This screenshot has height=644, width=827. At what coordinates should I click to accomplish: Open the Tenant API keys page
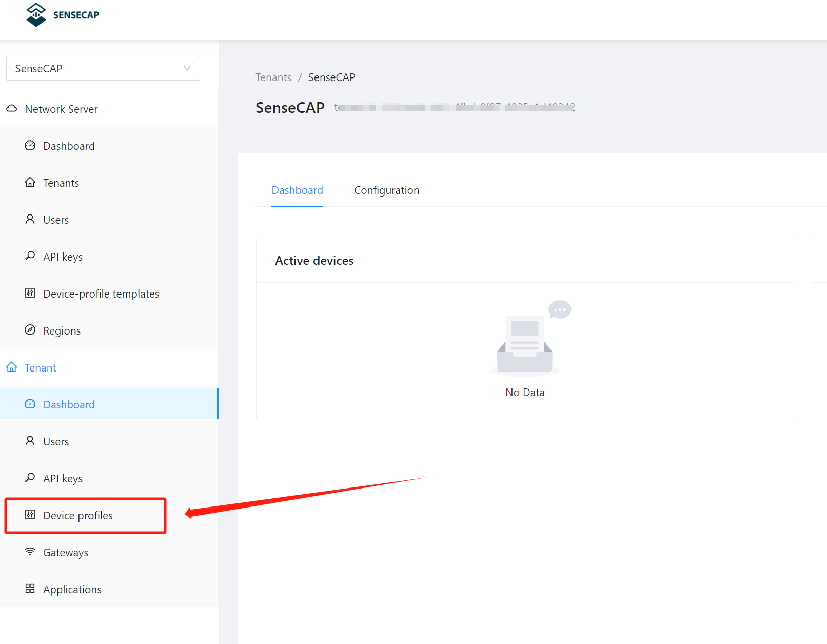coord(109,478)
